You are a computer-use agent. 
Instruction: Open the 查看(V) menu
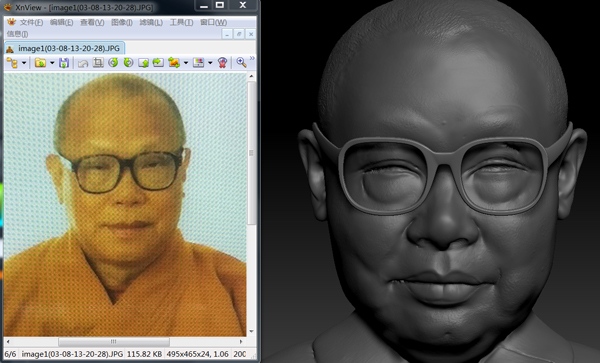click(92, 23)
